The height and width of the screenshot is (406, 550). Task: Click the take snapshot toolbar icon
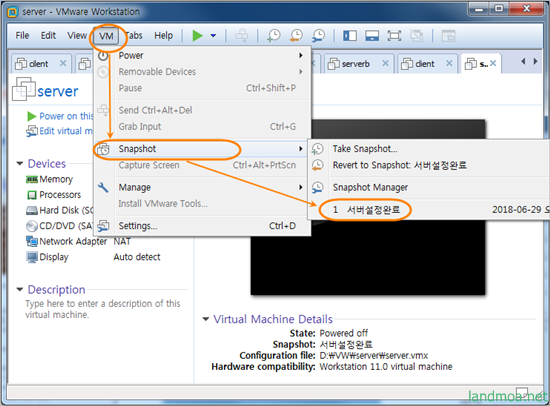tap(274, 35)
